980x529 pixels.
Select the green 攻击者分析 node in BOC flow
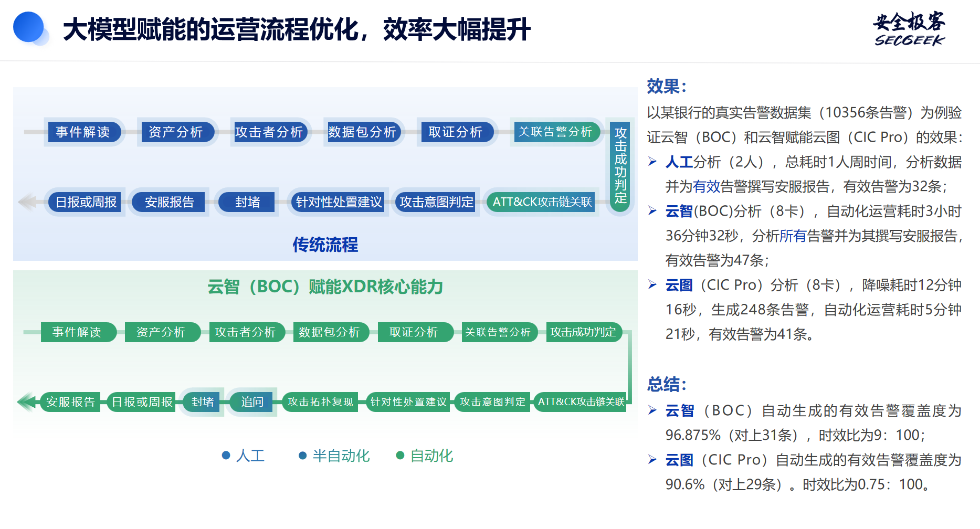click(247, 332)
